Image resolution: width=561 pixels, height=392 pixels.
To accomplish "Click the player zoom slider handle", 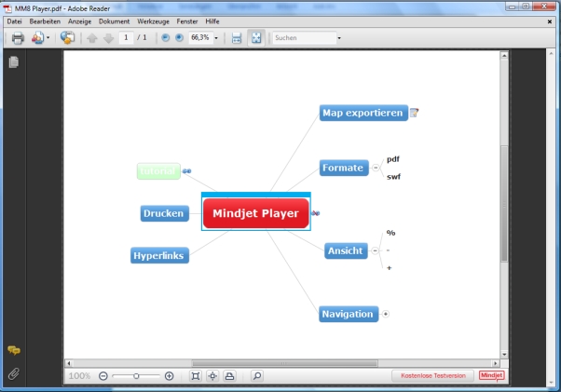I will click(136, 376).
